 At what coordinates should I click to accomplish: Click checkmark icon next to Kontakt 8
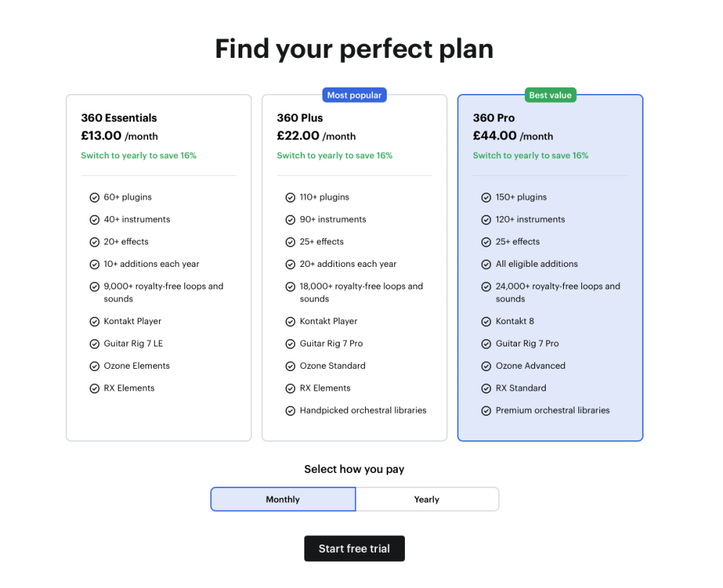coord(486,322)
